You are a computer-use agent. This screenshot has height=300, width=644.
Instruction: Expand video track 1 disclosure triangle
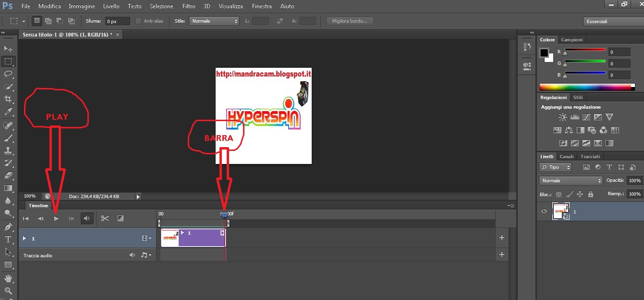click(x=24, y=238)
